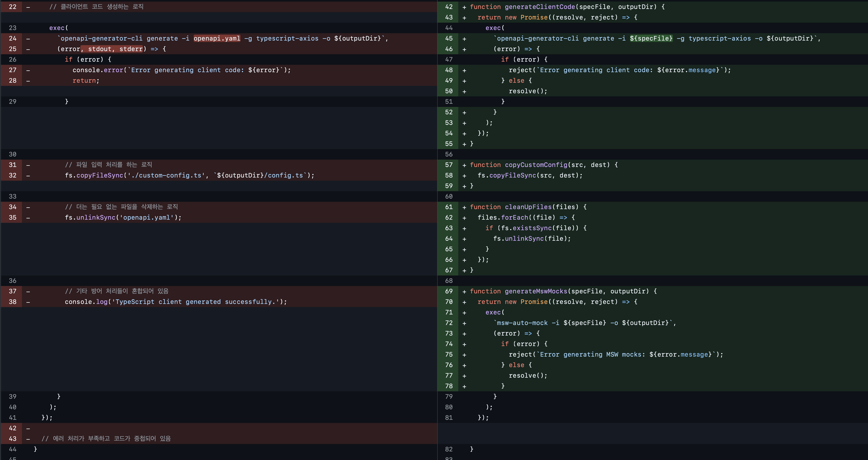Click right line number 82
Screen dimensions: 868x460
click(449, 449)
